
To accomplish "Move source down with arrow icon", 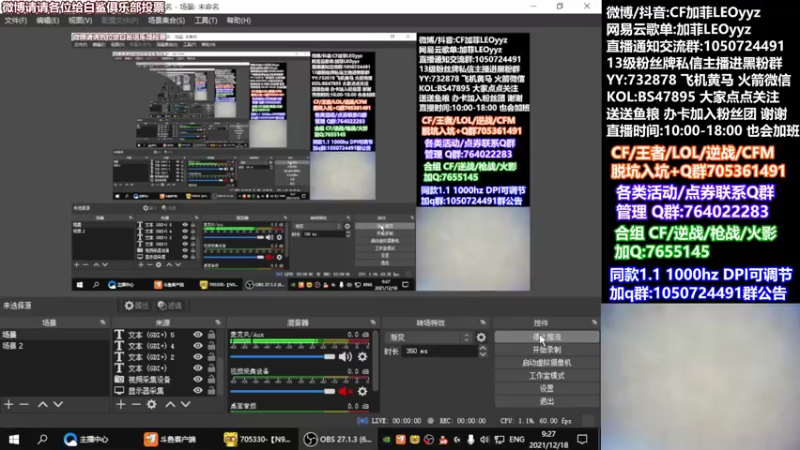I will pos(186,404).
